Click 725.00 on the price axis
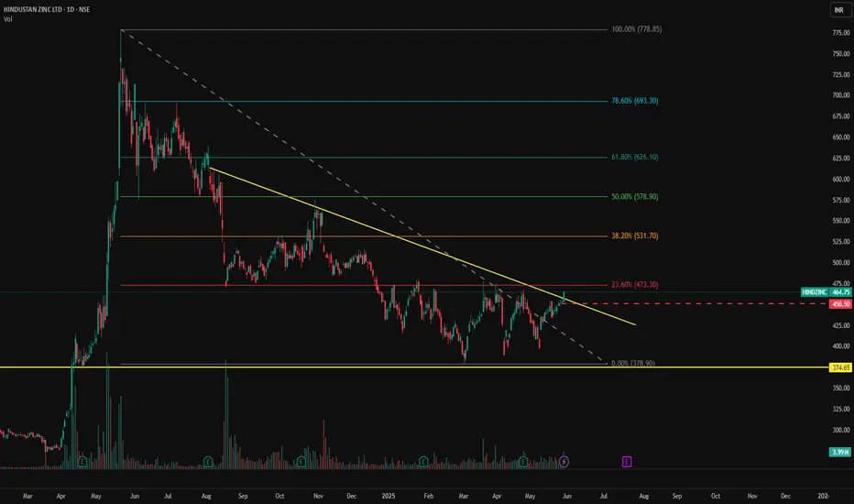The height and width of the screenshot is (504, 854). [x=841, y=74]
